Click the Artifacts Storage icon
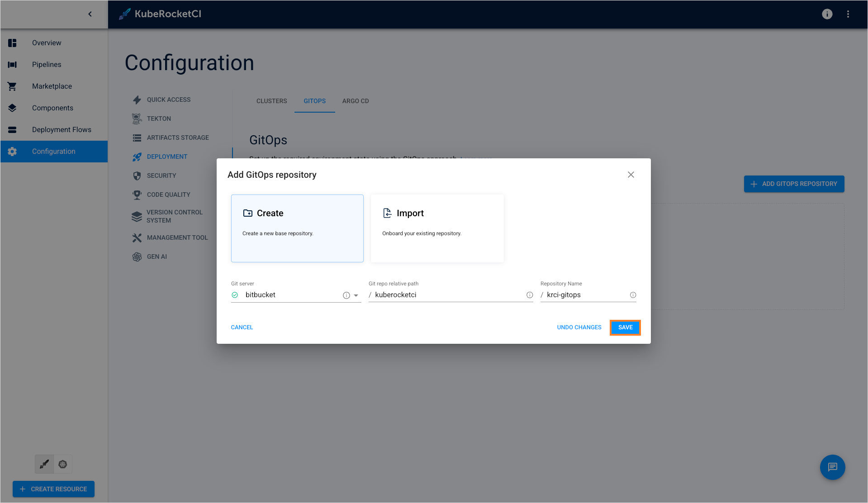The height and width of the screenshot is (503, 868). (137, 138)
